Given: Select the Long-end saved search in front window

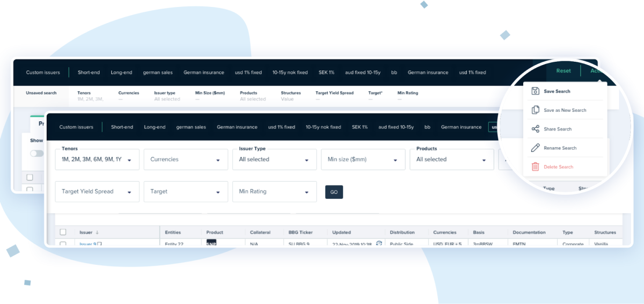Looking at the screenshot, I should pyautogui.click(x=155, y=127).
